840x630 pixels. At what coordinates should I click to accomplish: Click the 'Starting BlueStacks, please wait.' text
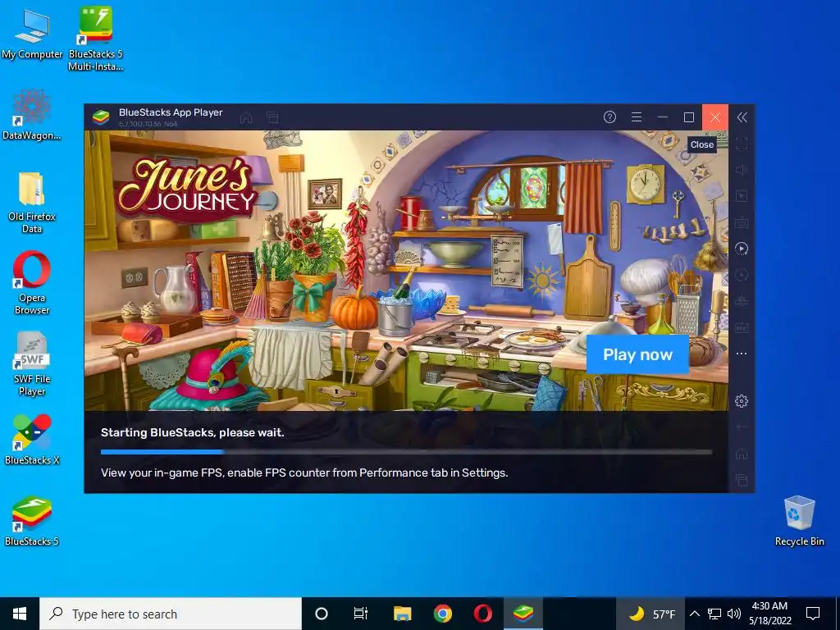tap(192, 433)
